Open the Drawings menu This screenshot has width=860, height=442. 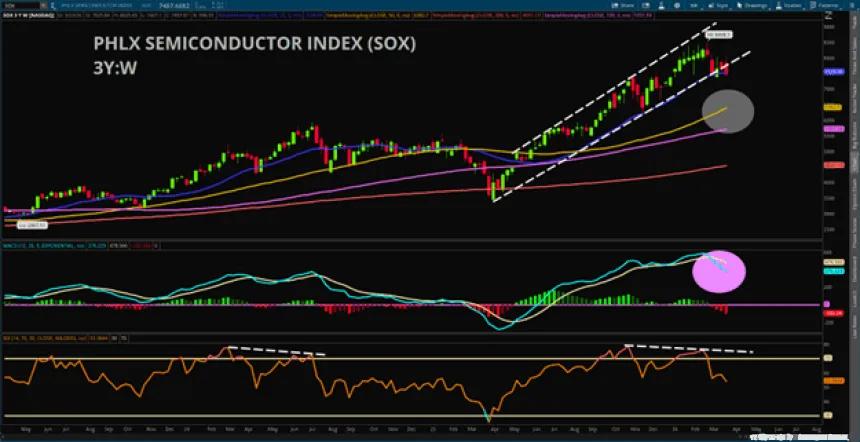point(752,5)
